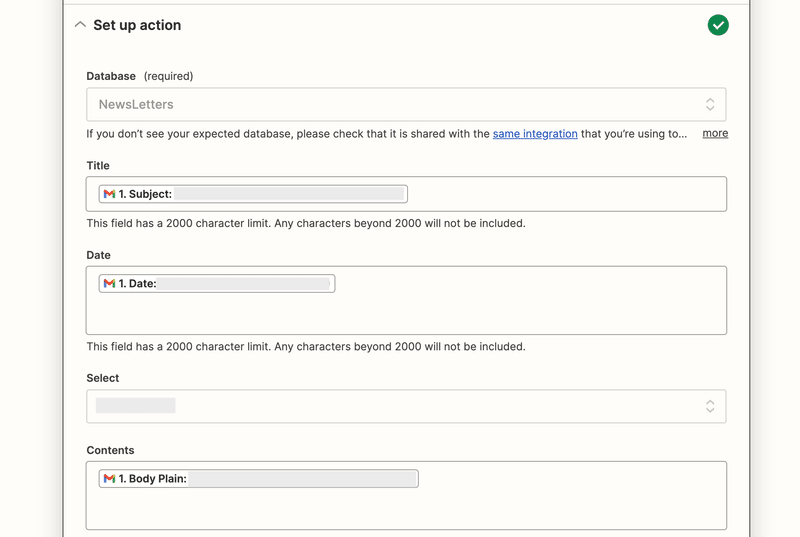Open the "same integration" link
This screenshot has width=800, height=537.
[x=535, y=133]
